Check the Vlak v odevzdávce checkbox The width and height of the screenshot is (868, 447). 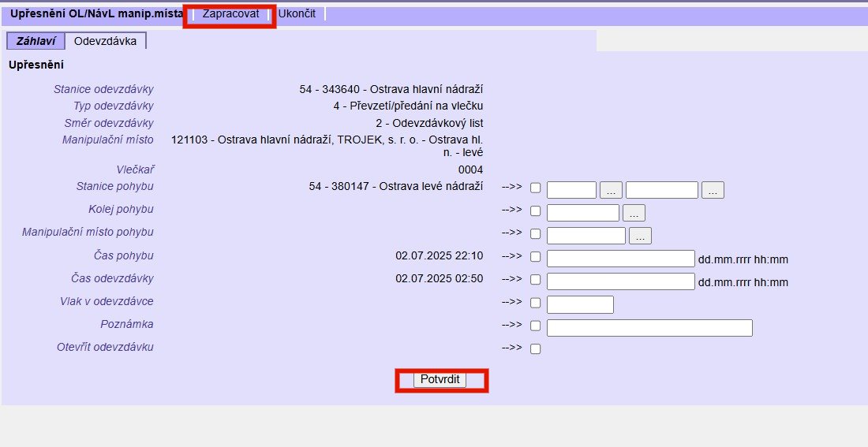pos(536,304)
